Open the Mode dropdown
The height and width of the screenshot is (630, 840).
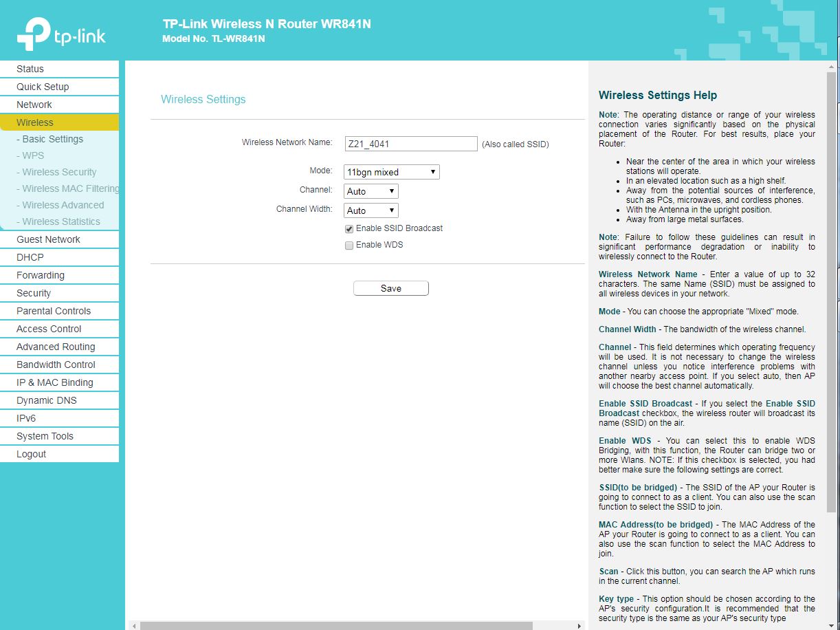coord(391,172)
